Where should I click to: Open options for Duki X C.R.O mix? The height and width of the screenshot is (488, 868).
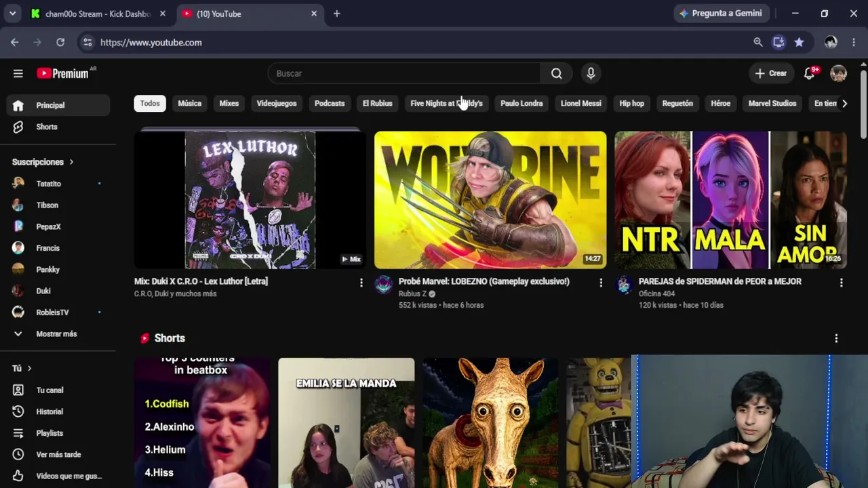pyautogui.click(x=361, y=283)
